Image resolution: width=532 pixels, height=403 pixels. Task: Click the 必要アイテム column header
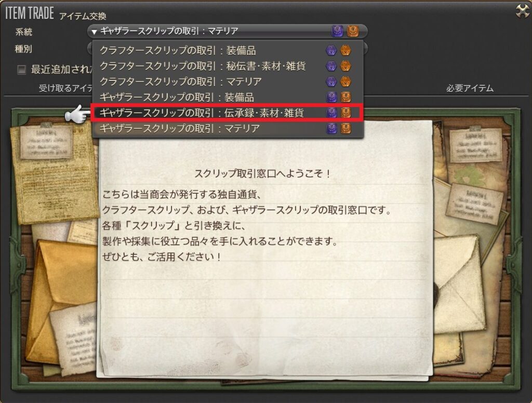pyautogui.click(x=470, y=88)
